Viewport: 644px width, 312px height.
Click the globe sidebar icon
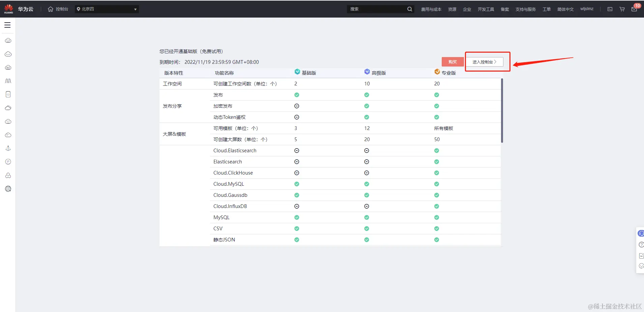(x=8, y=189)
